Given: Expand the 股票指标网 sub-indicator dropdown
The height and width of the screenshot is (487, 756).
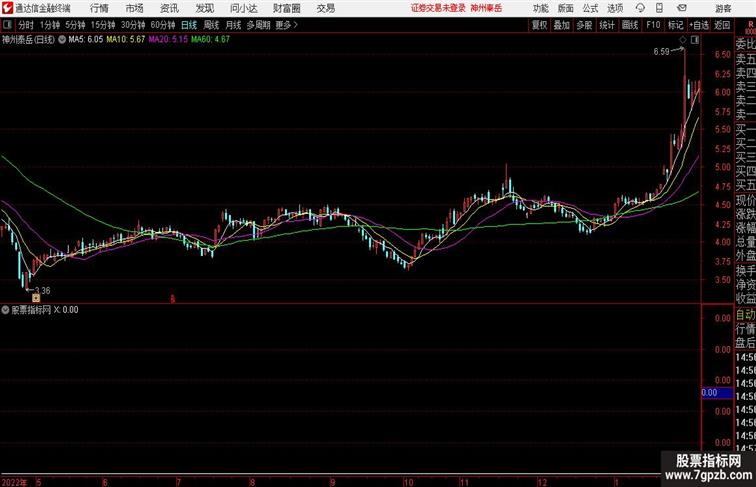Looking at the screenshot, I should [x=5, y=310].
